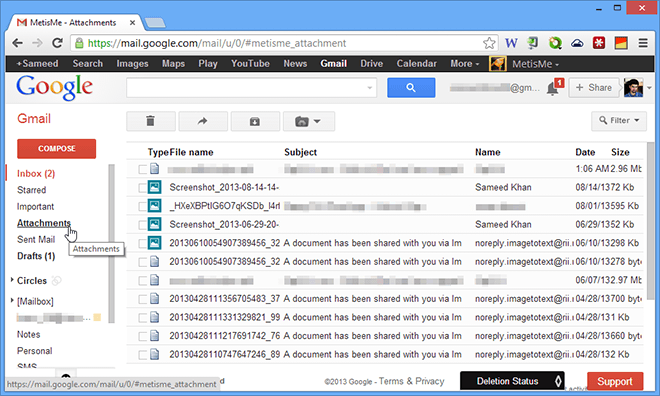This screenshot has width=660, height=396.
Task: Open the MetisMe dropdown in black bar
Action: 535,64
